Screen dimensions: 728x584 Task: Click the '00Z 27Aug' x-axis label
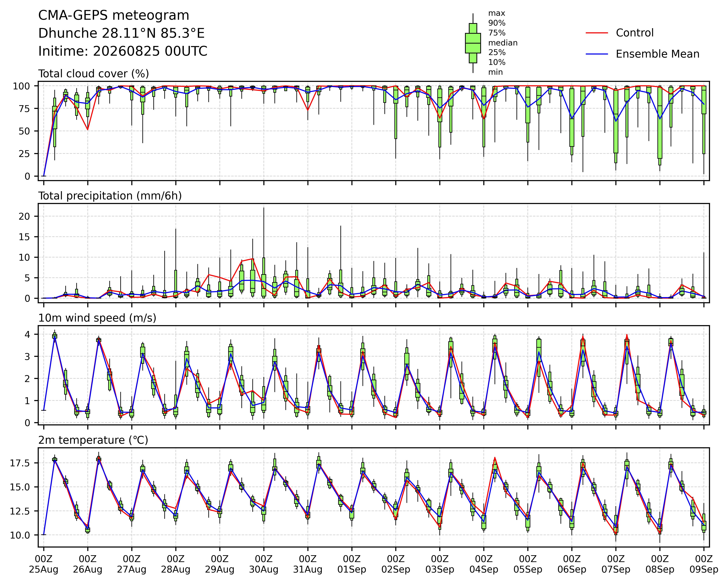[132, 564]
